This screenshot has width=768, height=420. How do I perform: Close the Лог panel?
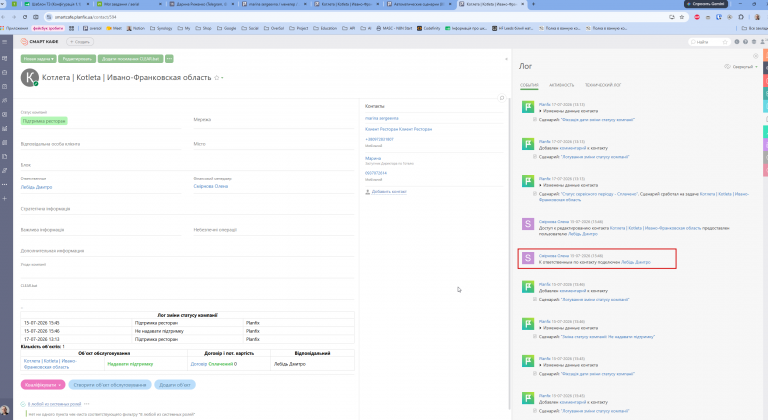(755, 56)
